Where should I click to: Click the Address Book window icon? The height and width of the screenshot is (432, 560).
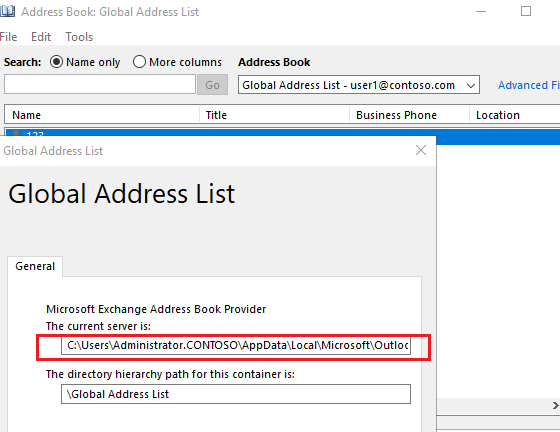7,11
